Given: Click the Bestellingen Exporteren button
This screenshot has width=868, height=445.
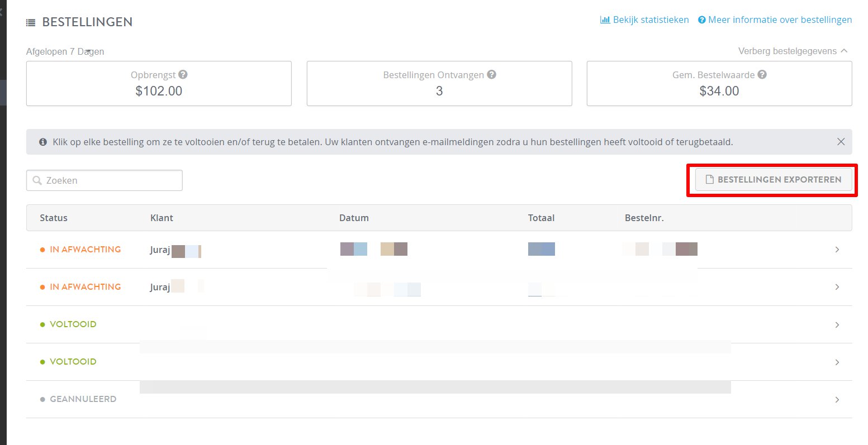Looking at the screenshot, I should coord(774,180).
